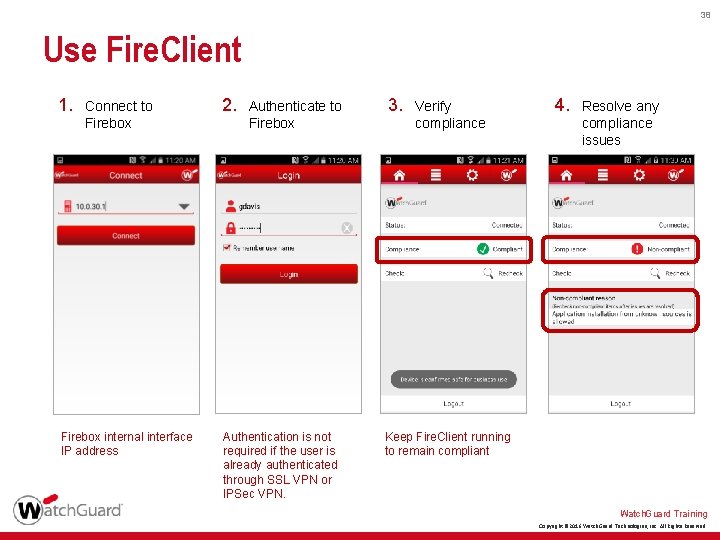Click the 'Keep FireClient running' caption

pos(448,444)
